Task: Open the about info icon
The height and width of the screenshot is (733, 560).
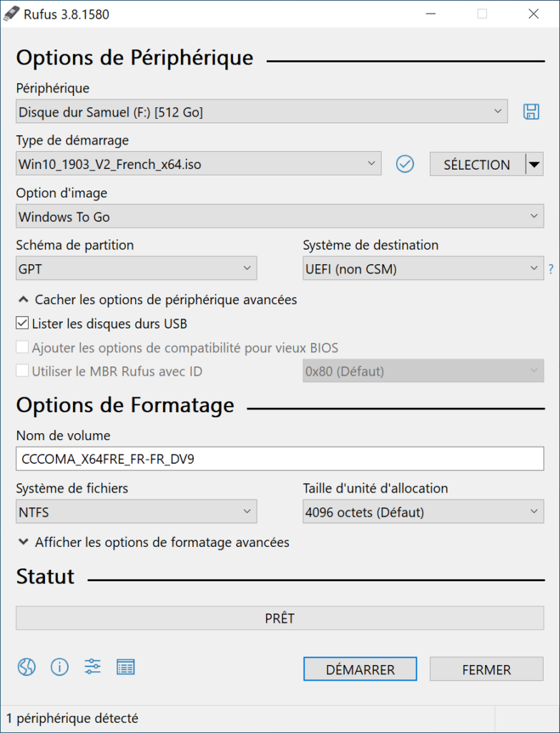Action: click(x=59, y=666)
